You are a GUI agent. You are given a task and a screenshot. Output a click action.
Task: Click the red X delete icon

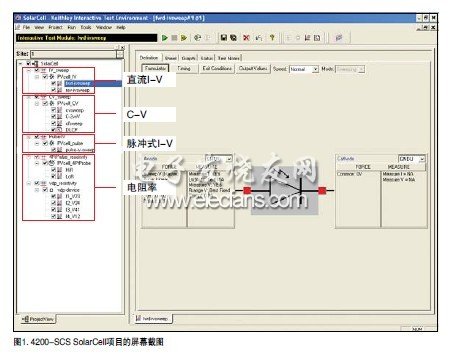[246, 38]
